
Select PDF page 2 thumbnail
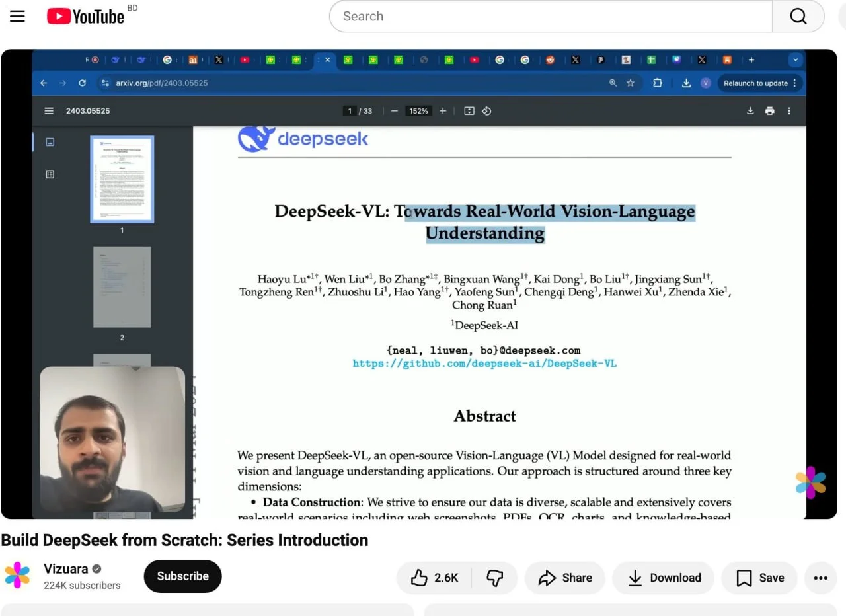coord(122,287)
